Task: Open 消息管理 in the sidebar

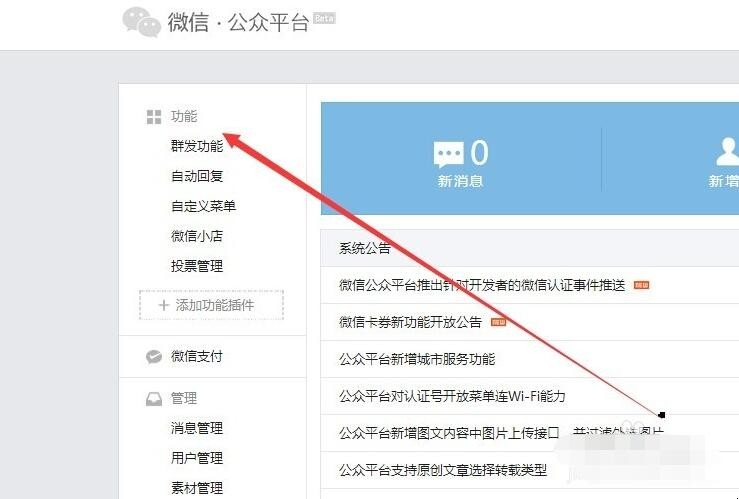Action: pos(197,428)
